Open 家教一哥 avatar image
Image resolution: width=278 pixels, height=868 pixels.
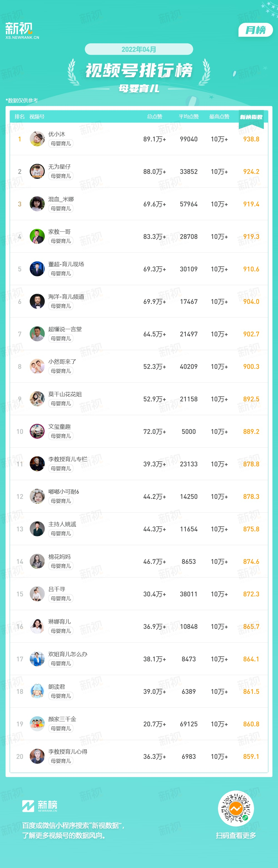point(37,237)
